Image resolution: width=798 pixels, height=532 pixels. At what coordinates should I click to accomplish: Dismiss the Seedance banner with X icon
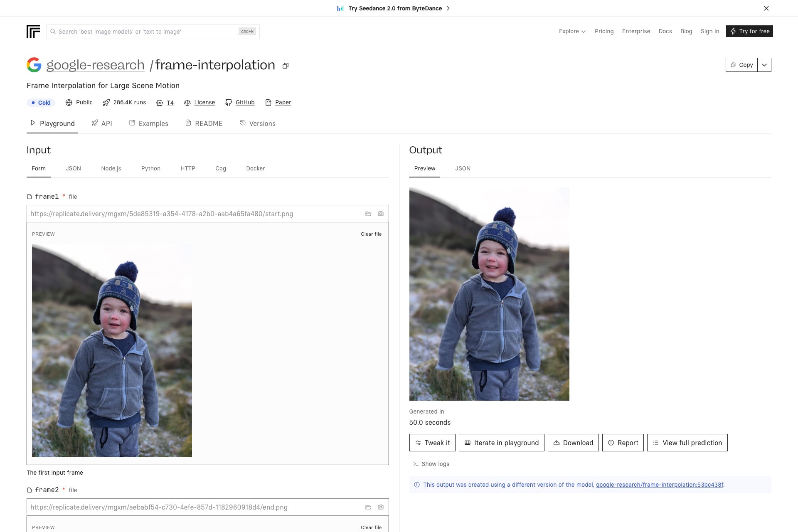[x=766, y=8]
